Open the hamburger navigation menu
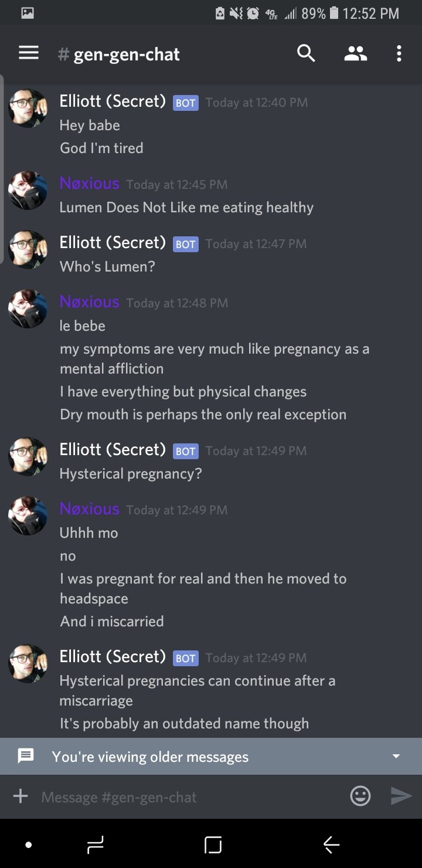This screenshot has height=868, width=422. (x=29, y=53)
